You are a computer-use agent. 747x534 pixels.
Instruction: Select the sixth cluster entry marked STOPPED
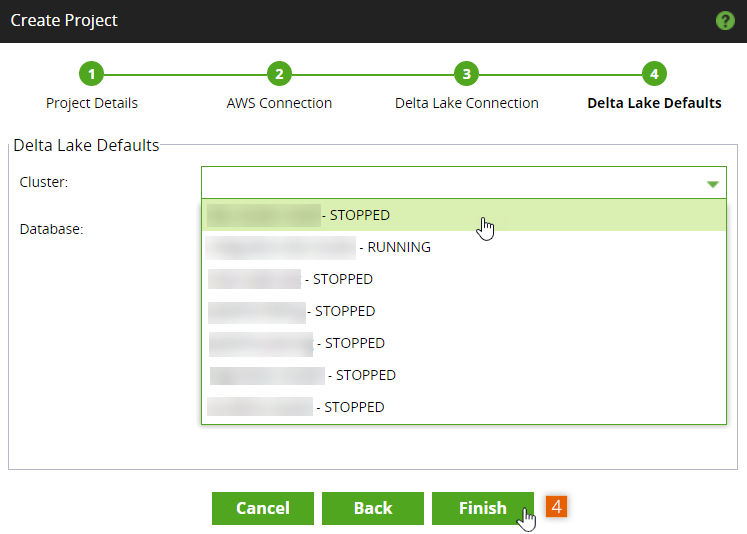click(x=464, y=375)
